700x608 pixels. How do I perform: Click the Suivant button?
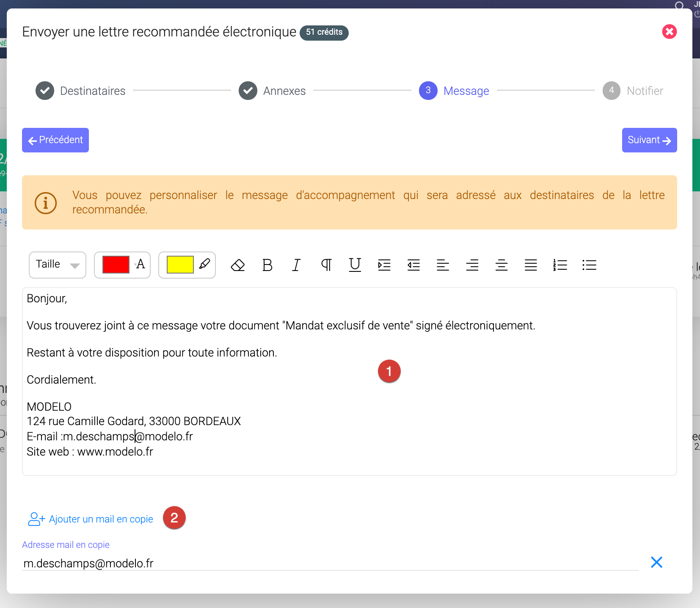pos(649,140)
